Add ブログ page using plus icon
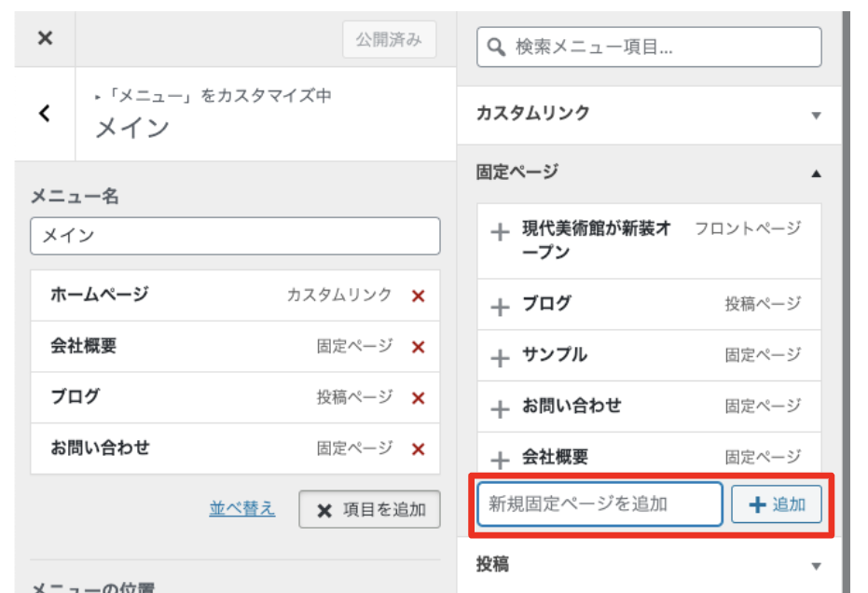This screenshot has height=593, width=868. (x=501, y=306)
